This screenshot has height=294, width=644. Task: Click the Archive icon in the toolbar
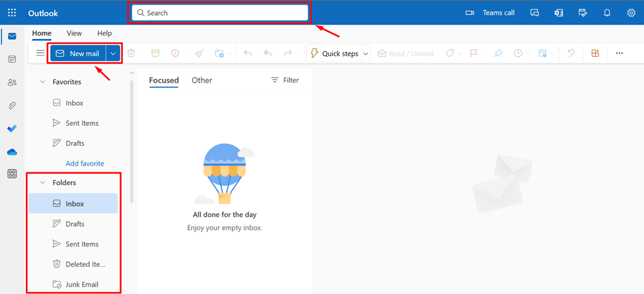155,54
